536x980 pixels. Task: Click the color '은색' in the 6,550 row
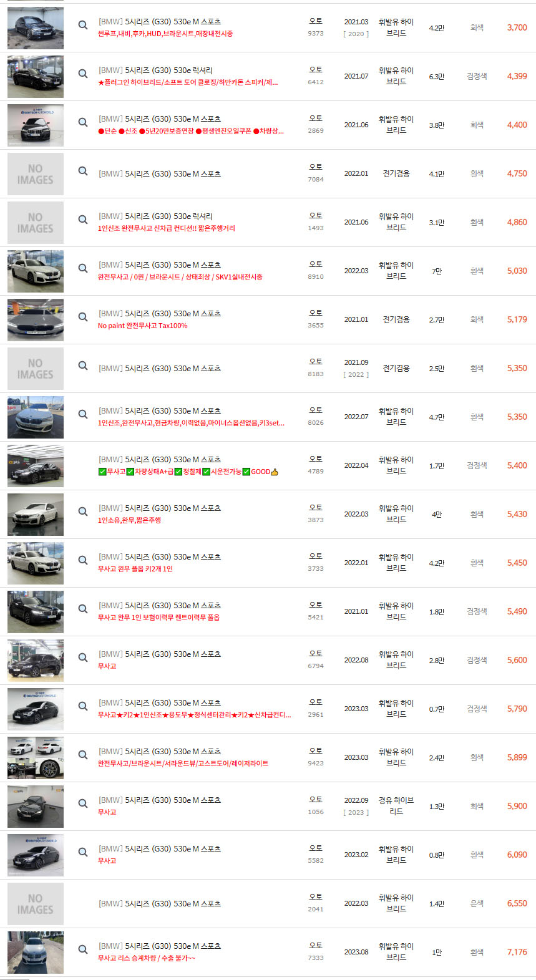[477, 903]
